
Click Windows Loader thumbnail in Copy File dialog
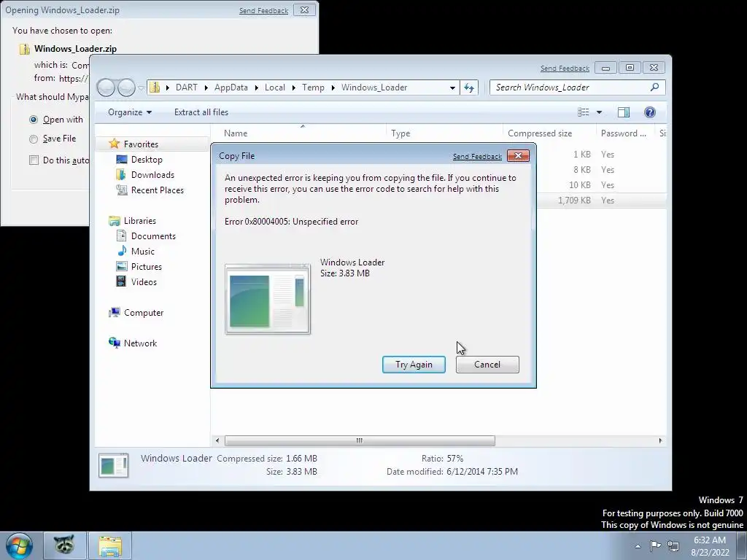(268, 299)
